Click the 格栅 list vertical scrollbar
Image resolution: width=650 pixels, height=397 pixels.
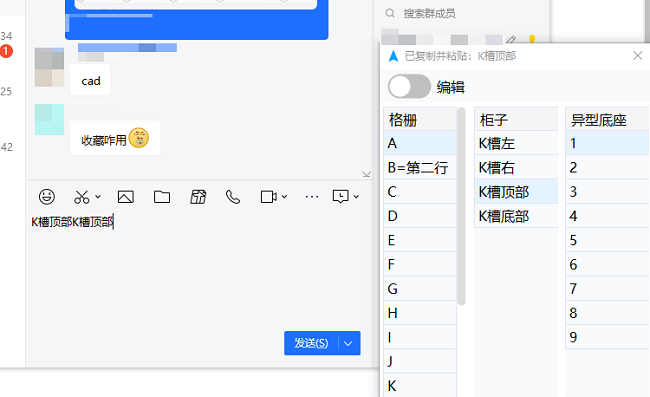click(x=461, y=206)
